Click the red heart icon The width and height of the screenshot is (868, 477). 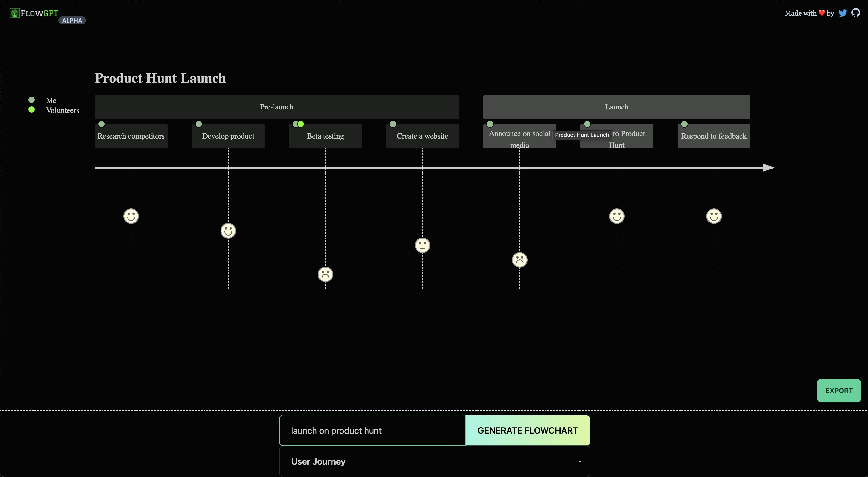822,13
